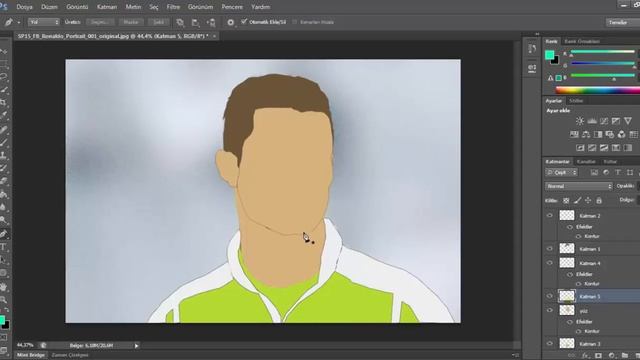Add a Curves adjustment layer

click(x=604, y=121)
